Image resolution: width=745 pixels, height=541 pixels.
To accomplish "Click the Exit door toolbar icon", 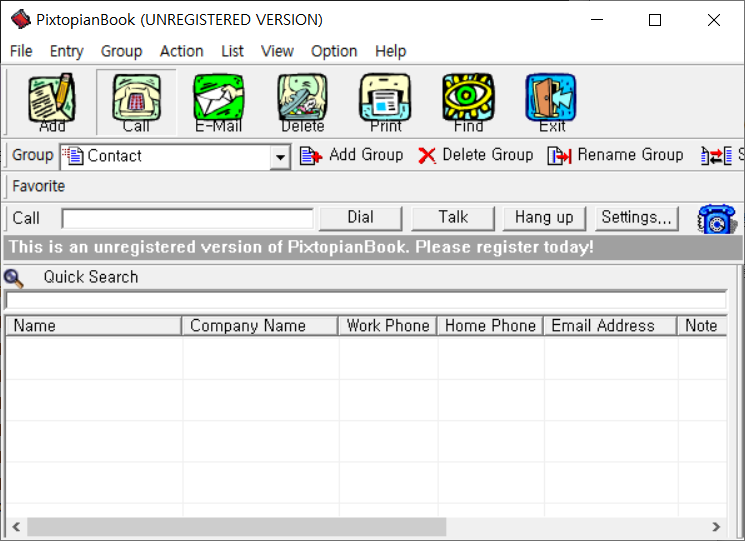I will click(552, 102).
